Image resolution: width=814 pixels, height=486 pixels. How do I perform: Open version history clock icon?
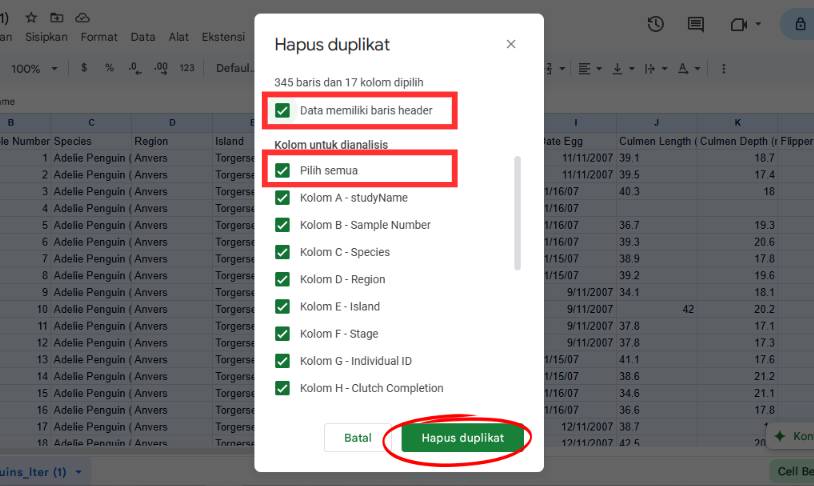click(656, 24)
